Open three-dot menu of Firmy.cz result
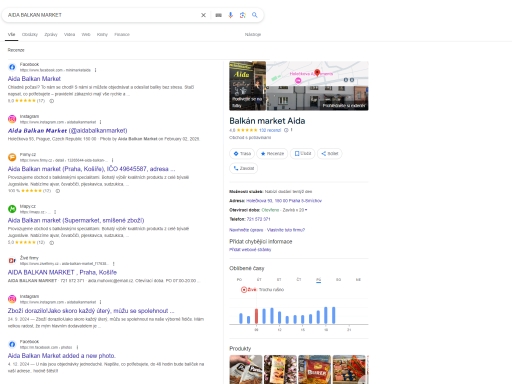This screenshot has height=384, width=512. 112,160
